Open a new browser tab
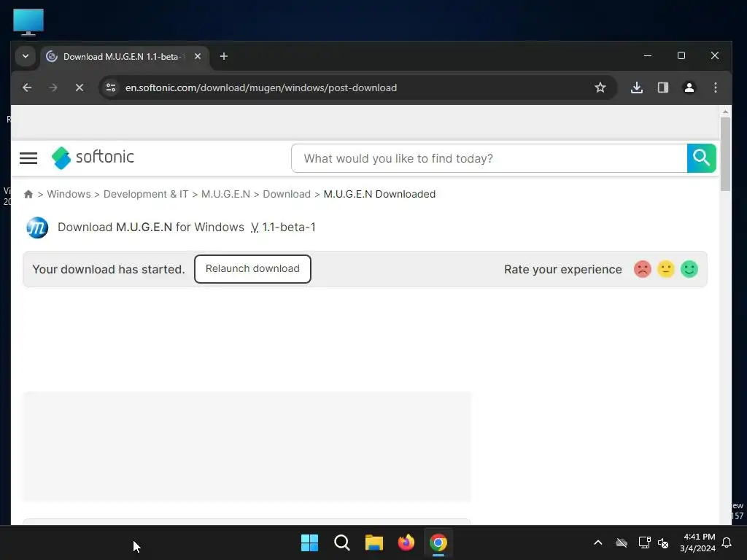747x560 pixels. pyautogui.click(x=223, y=56)
